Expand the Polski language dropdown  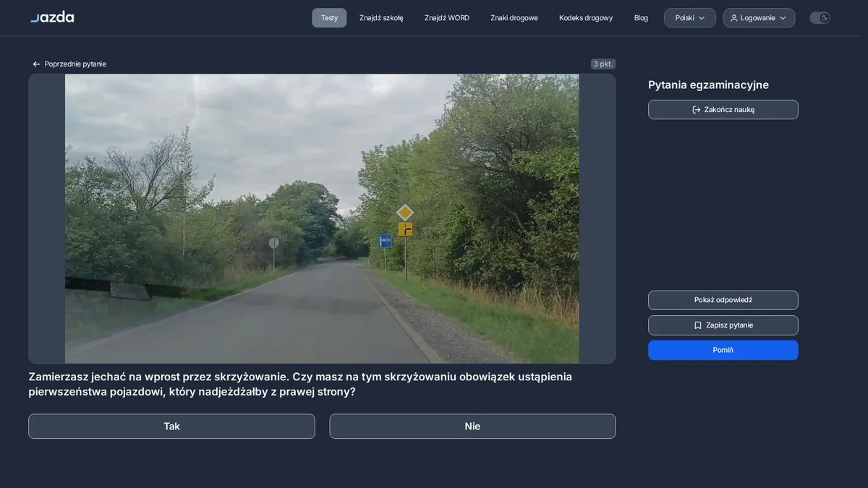[x=690, y=18]
